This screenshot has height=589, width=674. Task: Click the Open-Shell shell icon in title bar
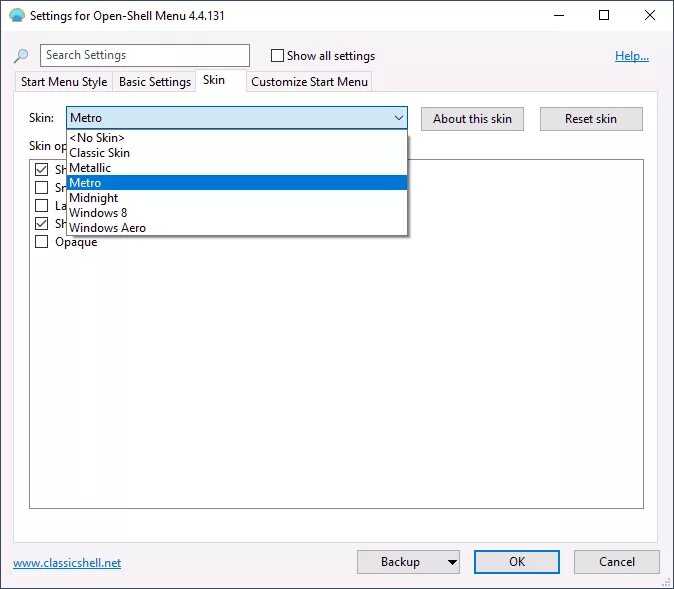[x=17, y=15]
